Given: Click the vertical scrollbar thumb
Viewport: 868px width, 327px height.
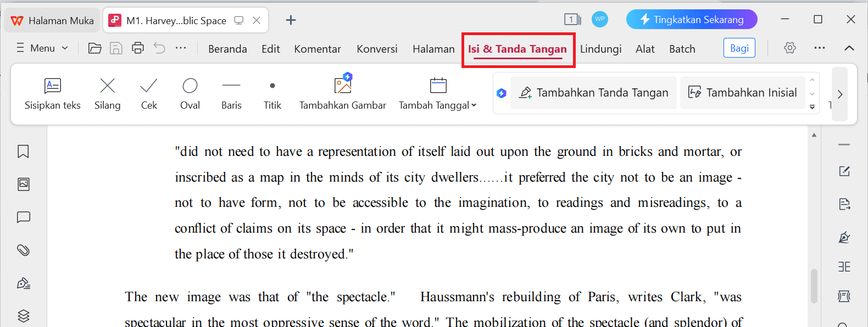Looking at the screenshot, I should tap(814, 286).
